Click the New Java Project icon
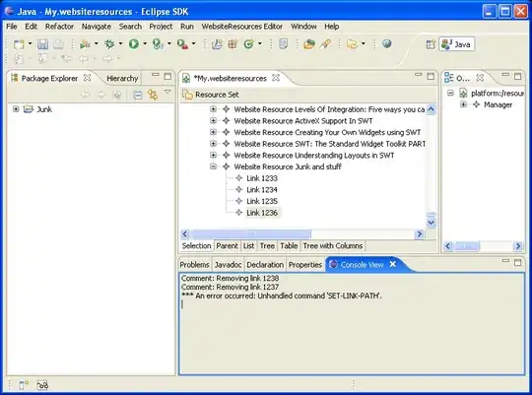 click(x=217, y=44)
